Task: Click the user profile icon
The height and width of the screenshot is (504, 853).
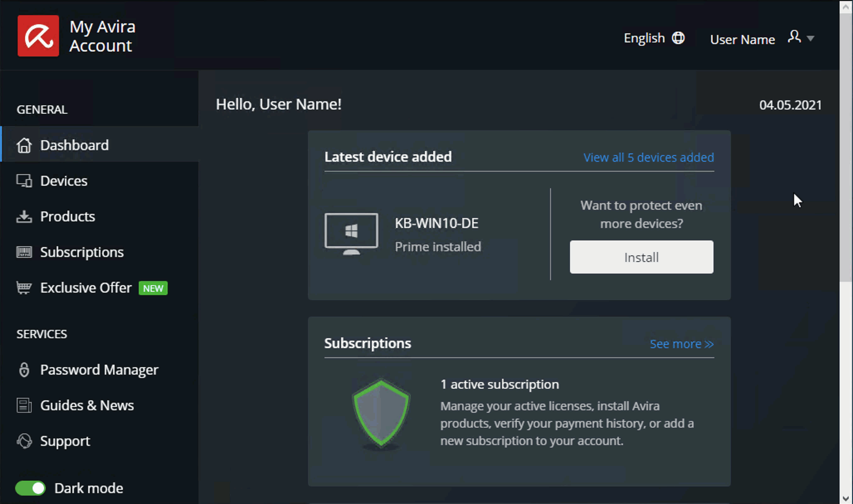Action: [x=794, y=37]
